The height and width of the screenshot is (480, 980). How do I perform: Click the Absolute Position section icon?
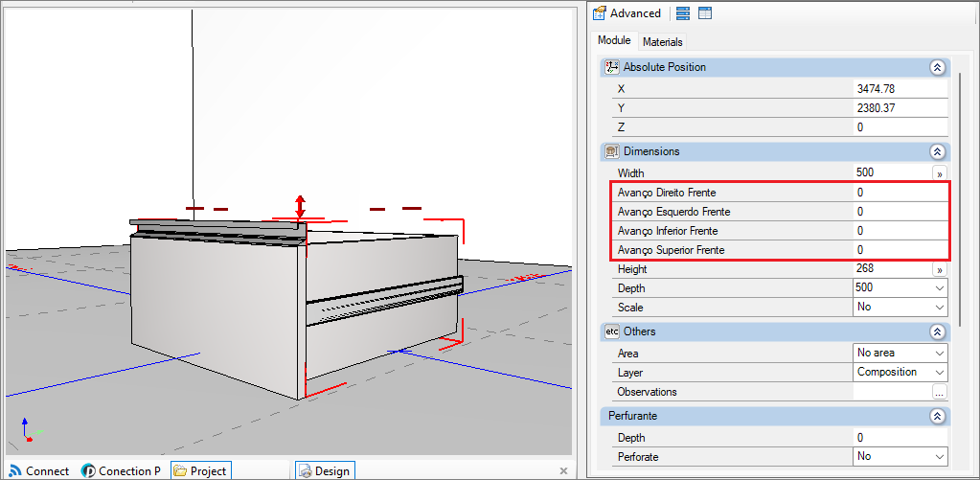point(612,67)
